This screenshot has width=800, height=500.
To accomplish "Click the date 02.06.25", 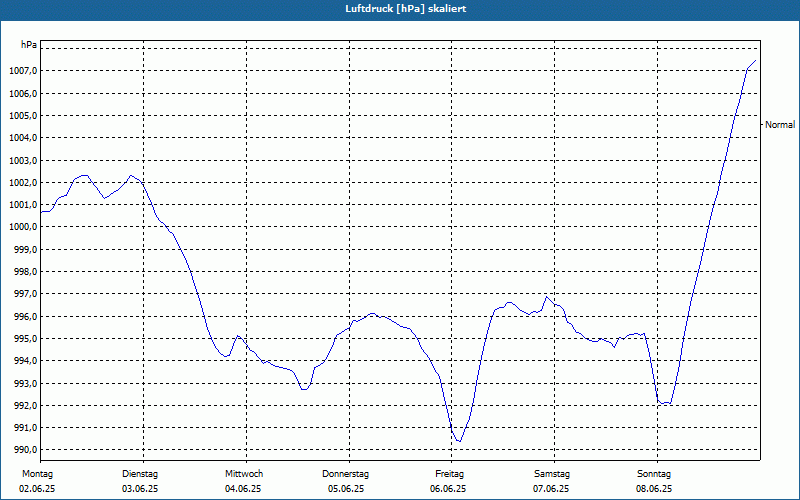I will [37, 489].
